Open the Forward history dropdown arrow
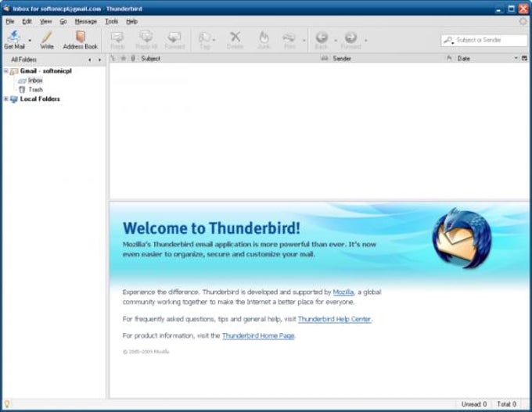 click(x=366, y=40)
